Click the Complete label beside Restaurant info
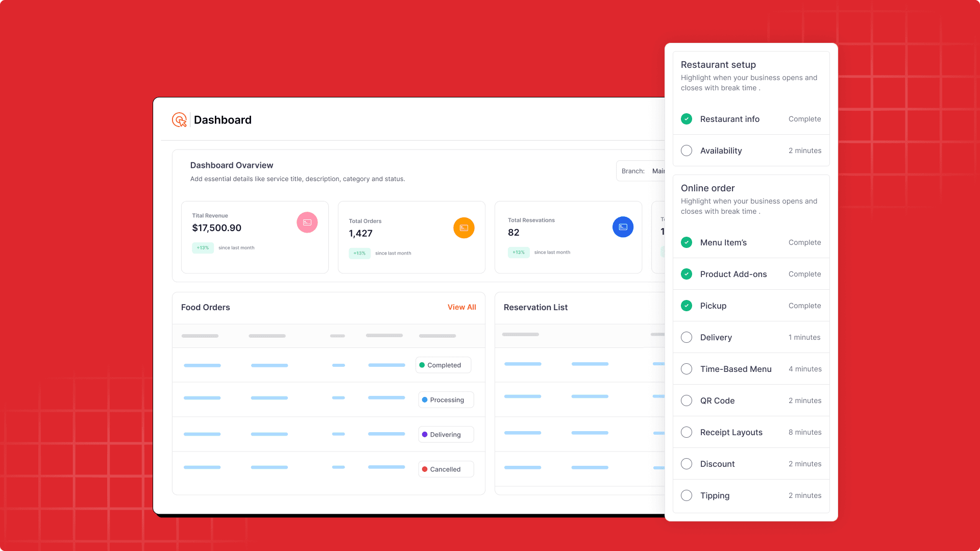This screenshot has height=551, width=980. click(804, 119)
